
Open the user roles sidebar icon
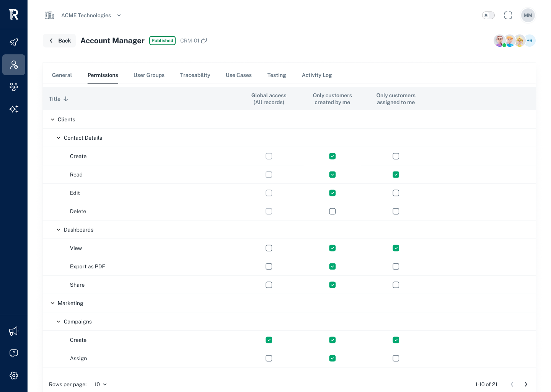click(14, 65)
